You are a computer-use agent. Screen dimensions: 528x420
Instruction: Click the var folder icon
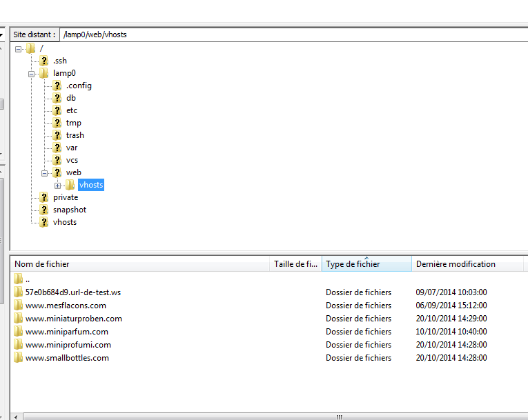(x=57, y=148)
